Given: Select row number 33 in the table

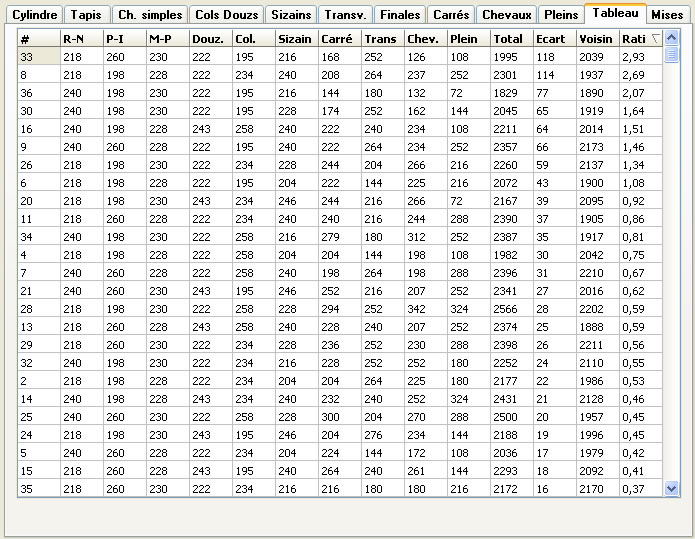Looking at the screenshot, I should pyautogui.click(x=38, y=57).
